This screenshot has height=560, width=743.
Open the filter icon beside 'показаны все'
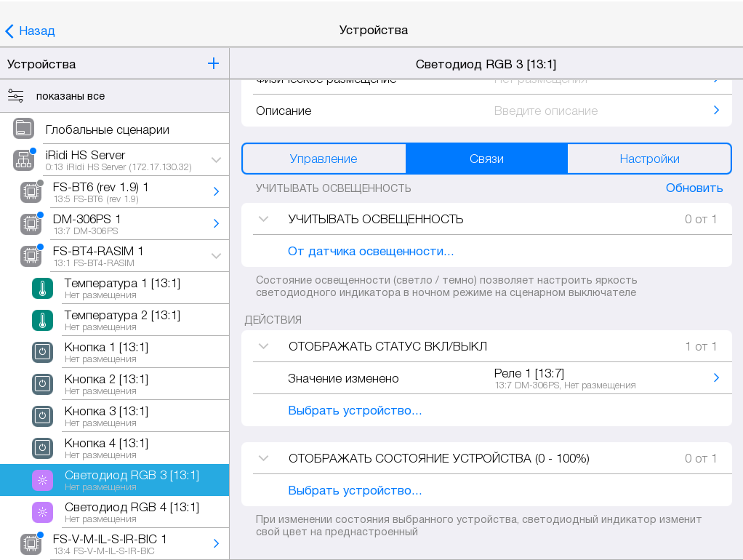[16, 96]
